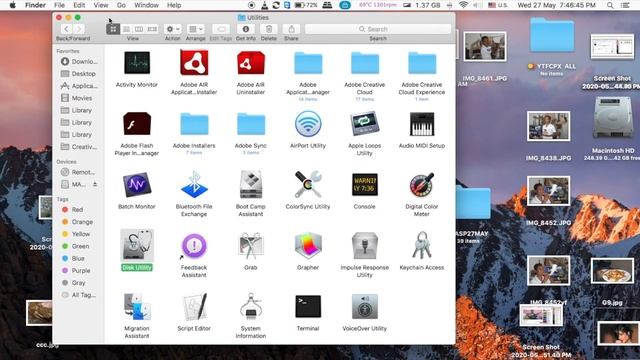
Task: Select IMG_8438.JPG thumbnail on desktop
Action: 548,126
